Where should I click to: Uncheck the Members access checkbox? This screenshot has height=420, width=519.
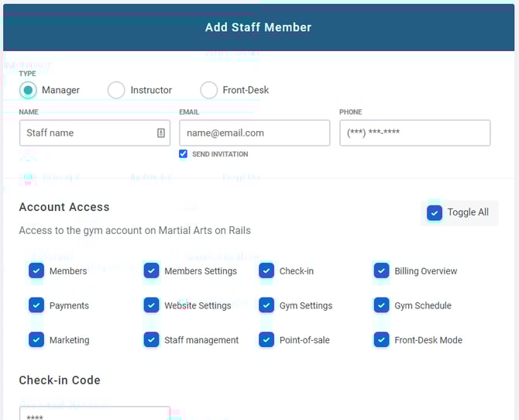point(36,271)
